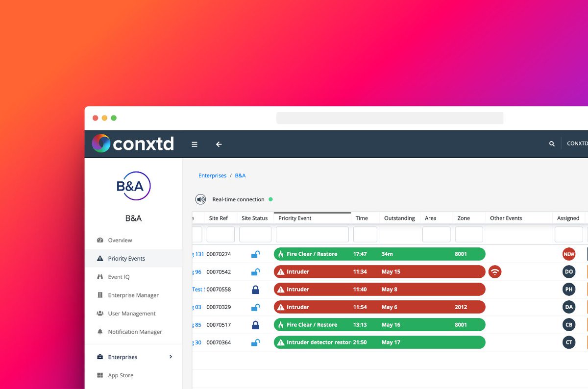The width and height of the screenshot is (588, 389).
Task: Select the Enterprise Manager icon
Action: 100,295
